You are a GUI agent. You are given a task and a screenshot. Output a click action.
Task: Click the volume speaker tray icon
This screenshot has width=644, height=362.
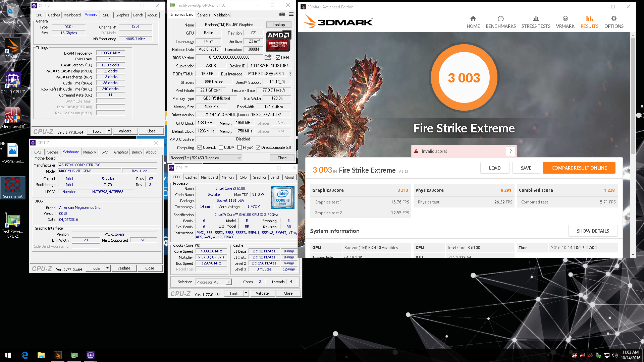coord(615,355)
